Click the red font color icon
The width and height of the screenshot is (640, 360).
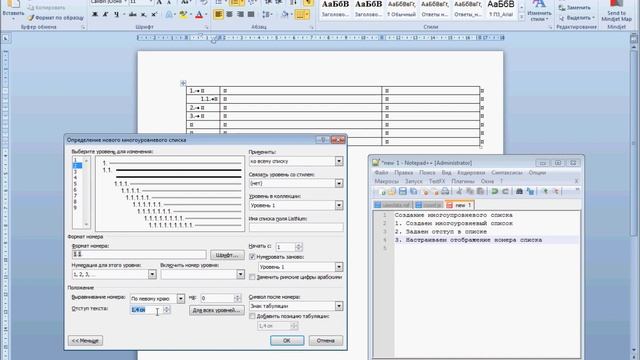pos(199,15)
